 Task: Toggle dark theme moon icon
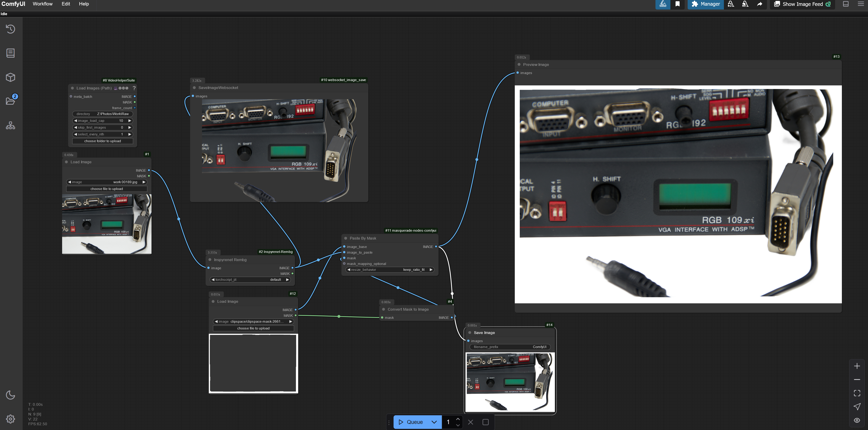[10, 395]
